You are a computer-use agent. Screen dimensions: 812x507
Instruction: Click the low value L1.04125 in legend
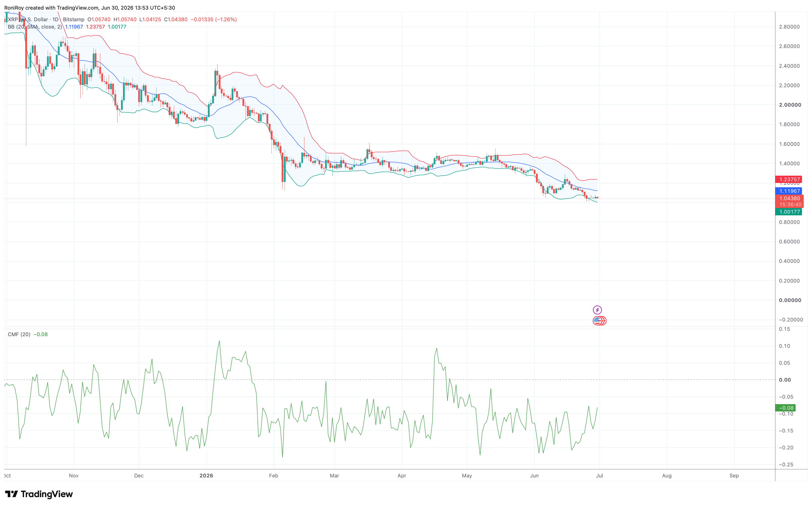[150, 19]
